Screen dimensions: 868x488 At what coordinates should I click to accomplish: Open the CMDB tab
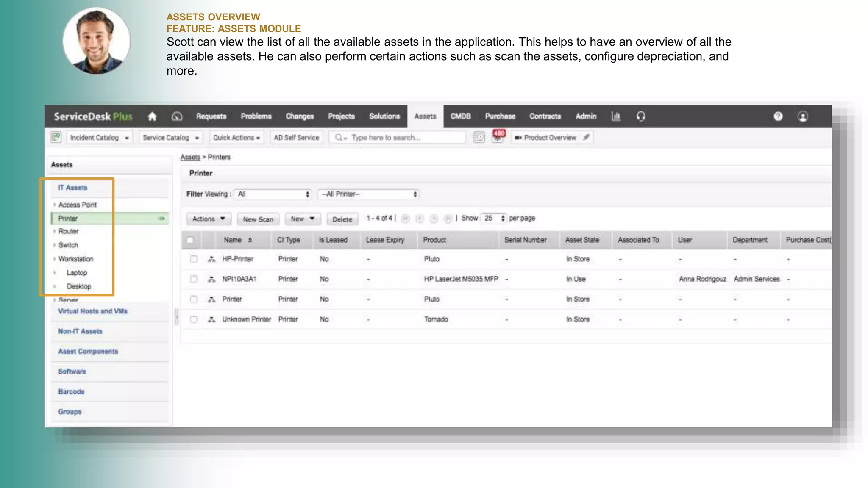pos(460,116)
